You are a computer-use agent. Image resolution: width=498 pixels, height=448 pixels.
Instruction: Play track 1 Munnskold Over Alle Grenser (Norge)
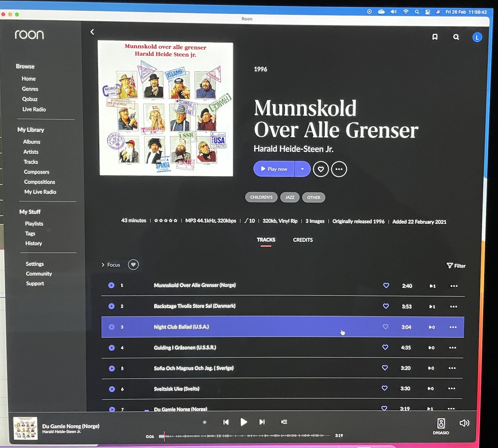tap(111, 285)
